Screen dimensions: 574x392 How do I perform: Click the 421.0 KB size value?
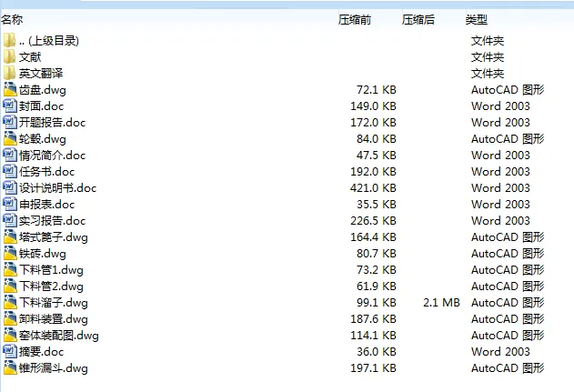point(373,188)
